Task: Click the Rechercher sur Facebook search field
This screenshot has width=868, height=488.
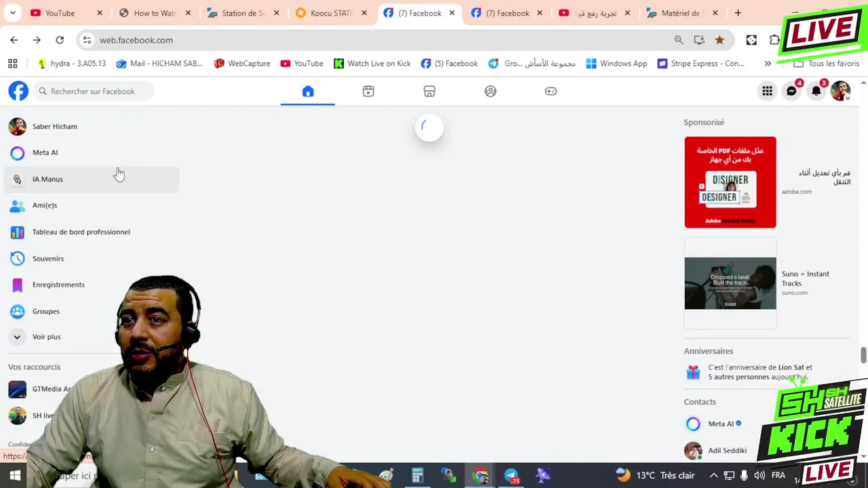Action: 93,91
